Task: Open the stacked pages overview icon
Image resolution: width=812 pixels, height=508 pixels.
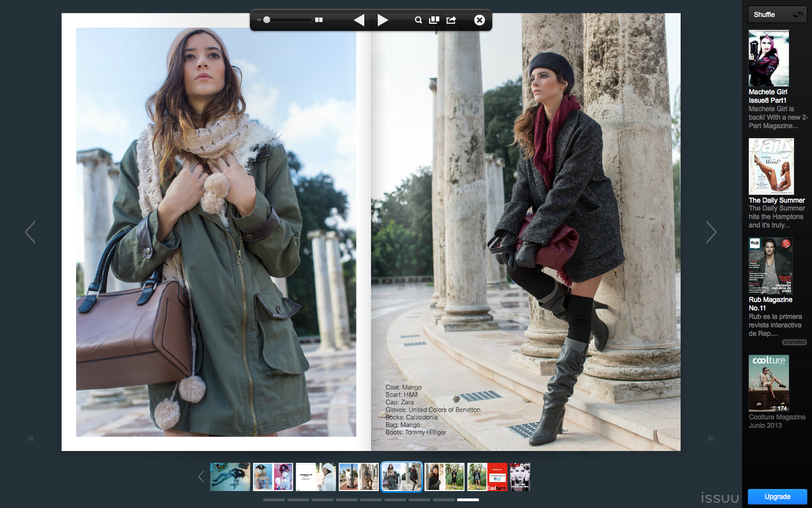Action: pos(434,20)
